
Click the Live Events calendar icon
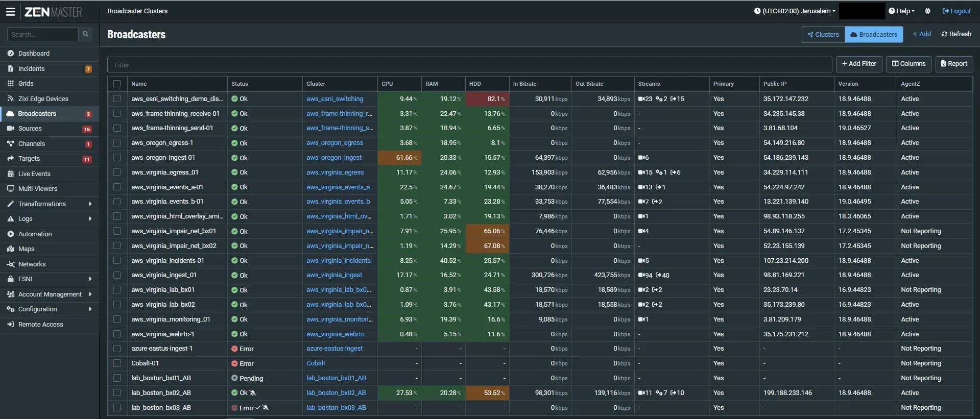pos(11,174)
